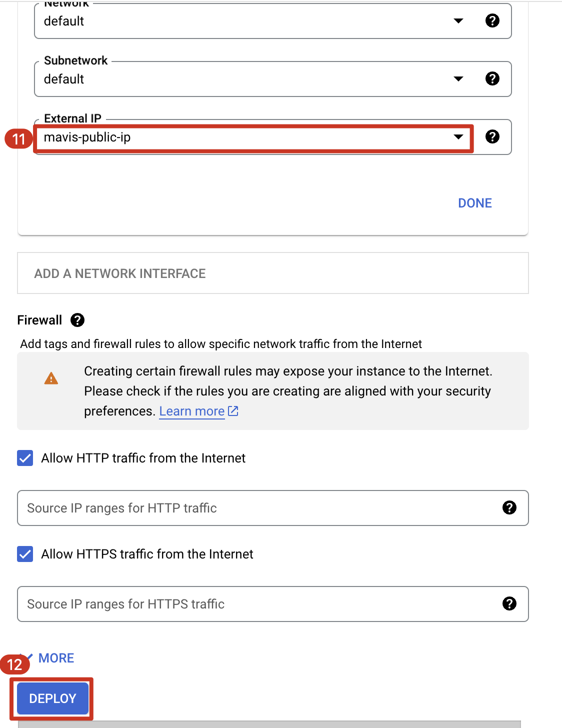This screenshot has height=728, width=562.
Task: Click help icon for HTTP source ranges
Action: (509, 507)
